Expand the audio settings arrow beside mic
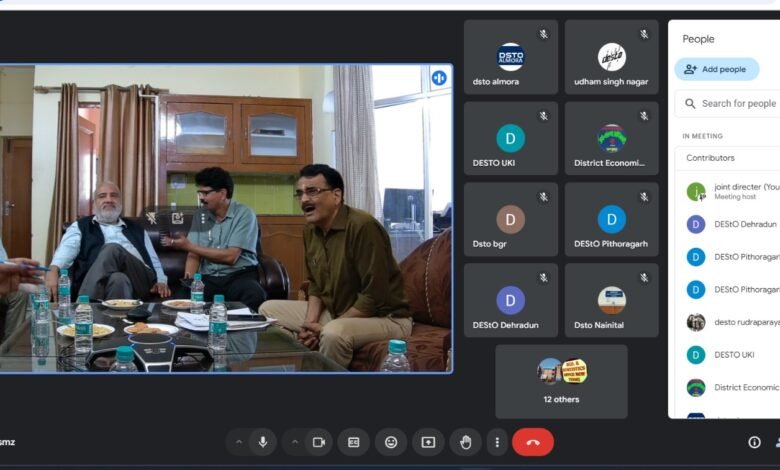780x470 pixels. 238,442
